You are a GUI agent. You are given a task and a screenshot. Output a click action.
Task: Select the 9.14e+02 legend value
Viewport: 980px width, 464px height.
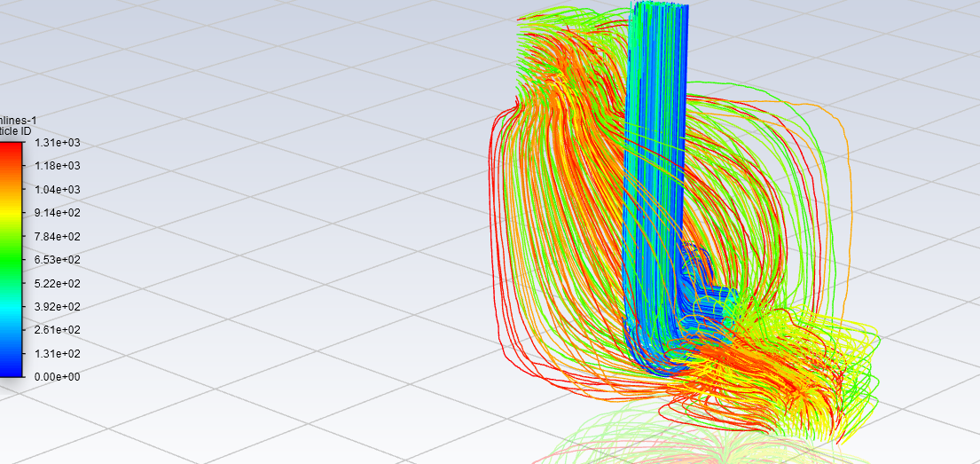57,213
